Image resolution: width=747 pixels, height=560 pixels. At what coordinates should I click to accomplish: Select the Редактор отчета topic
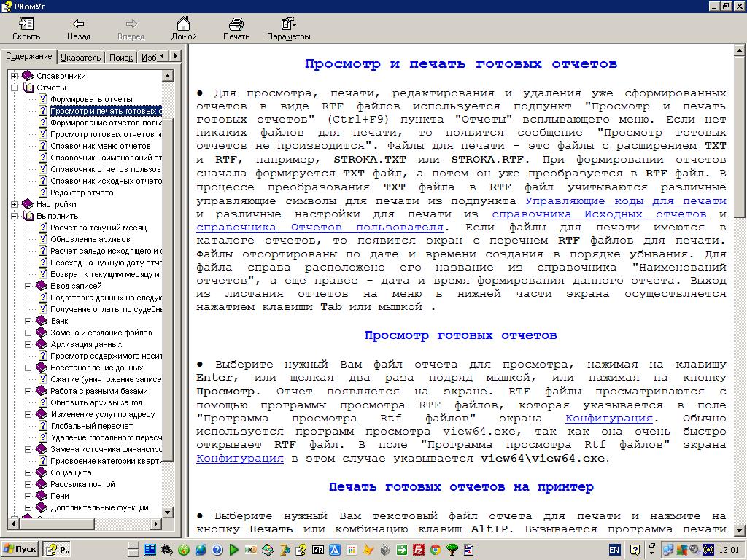(x=82, y=192)
